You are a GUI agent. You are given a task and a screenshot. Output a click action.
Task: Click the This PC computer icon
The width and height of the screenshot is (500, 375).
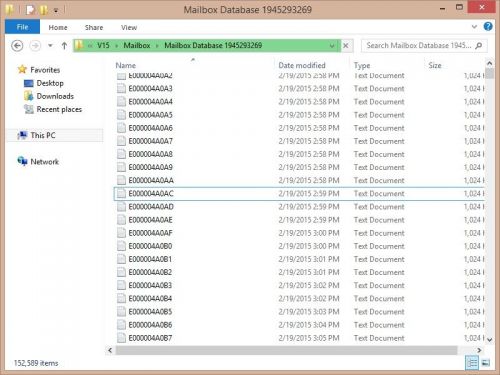[23, 135]
